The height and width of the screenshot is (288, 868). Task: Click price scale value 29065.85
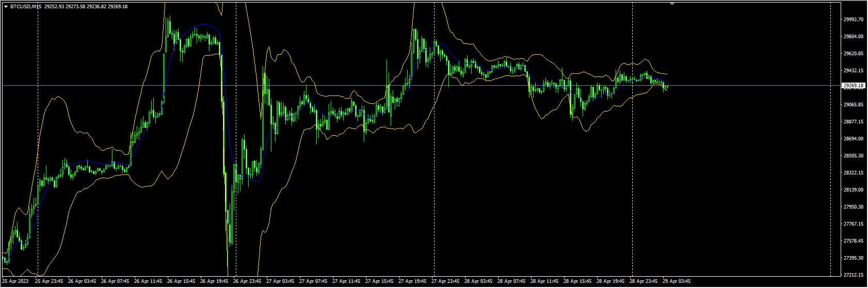854,105
